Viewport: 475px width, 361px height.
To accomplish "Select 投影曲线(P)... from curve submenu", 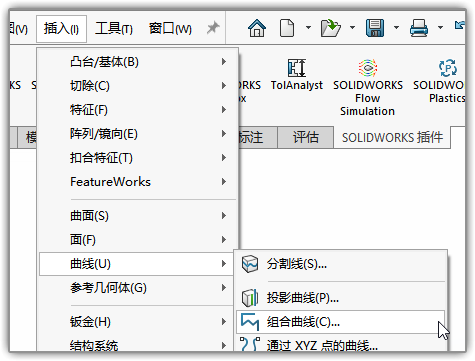I will 341,298.
